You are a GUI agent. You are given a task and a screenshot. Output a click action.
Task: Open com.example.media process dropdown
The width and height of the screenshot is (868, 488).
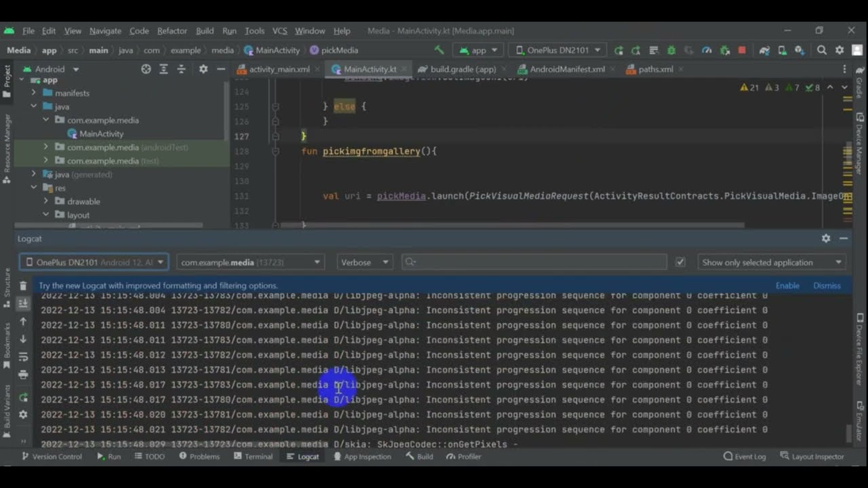point(251,262)
